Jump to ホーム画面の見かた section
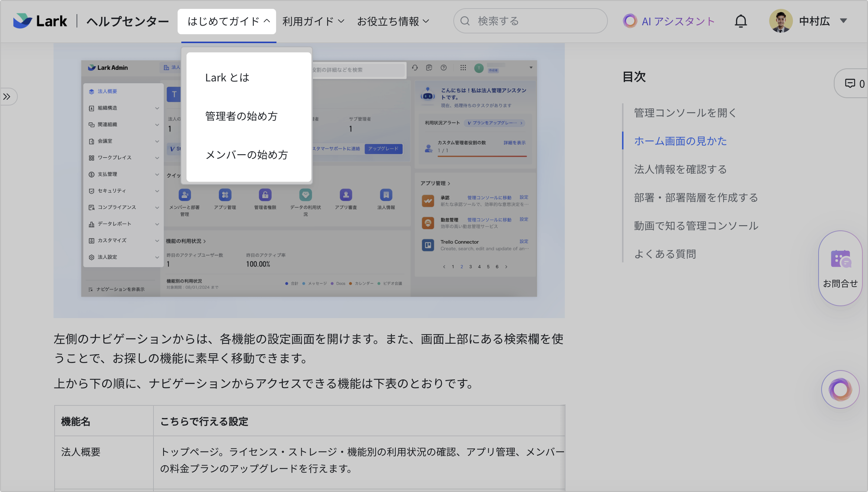The height and width of the screenshot is (492, 868). 680,141
